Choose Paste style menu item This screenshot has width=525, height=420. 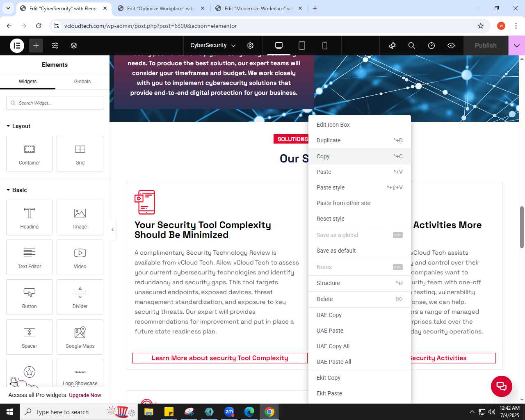[x=360, y=187]
